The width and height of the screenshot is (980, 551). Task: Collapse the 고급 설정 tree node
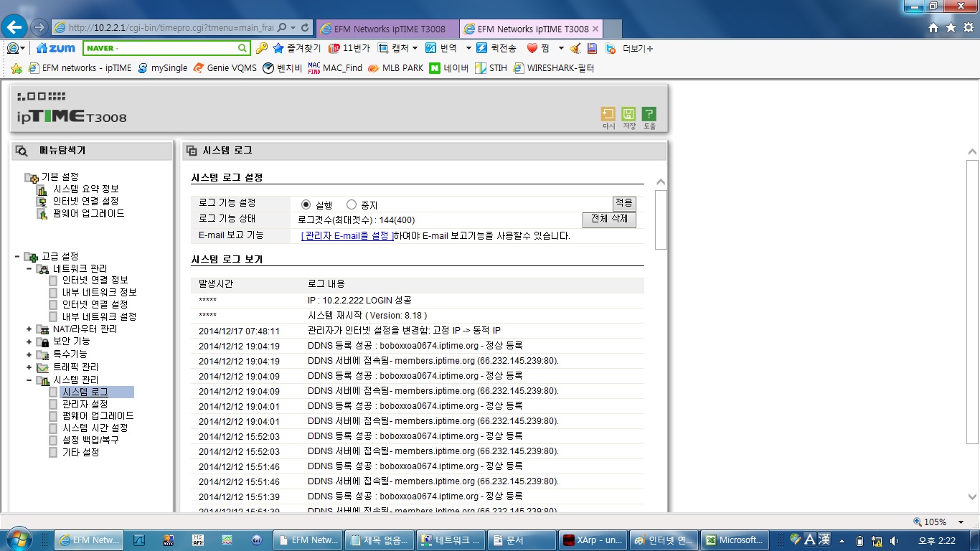coord(17,256)
